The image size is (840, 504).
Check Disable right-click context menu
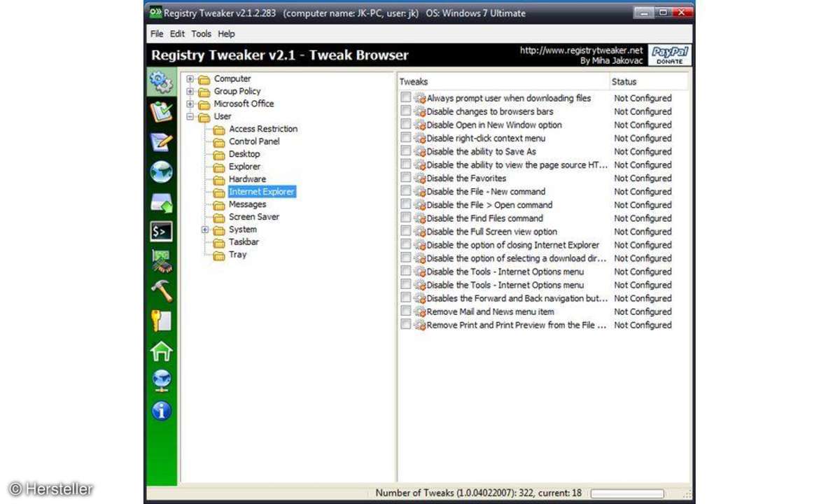click(406, 138)
